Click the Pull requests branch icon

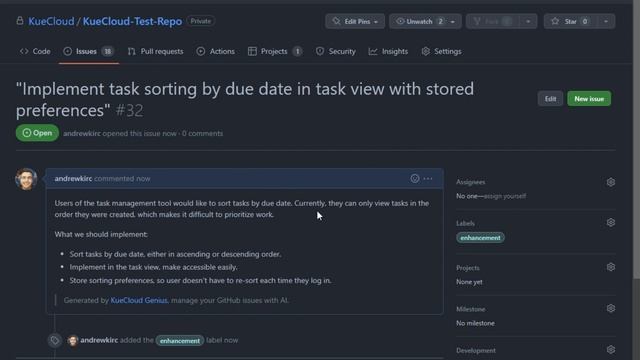131,51
